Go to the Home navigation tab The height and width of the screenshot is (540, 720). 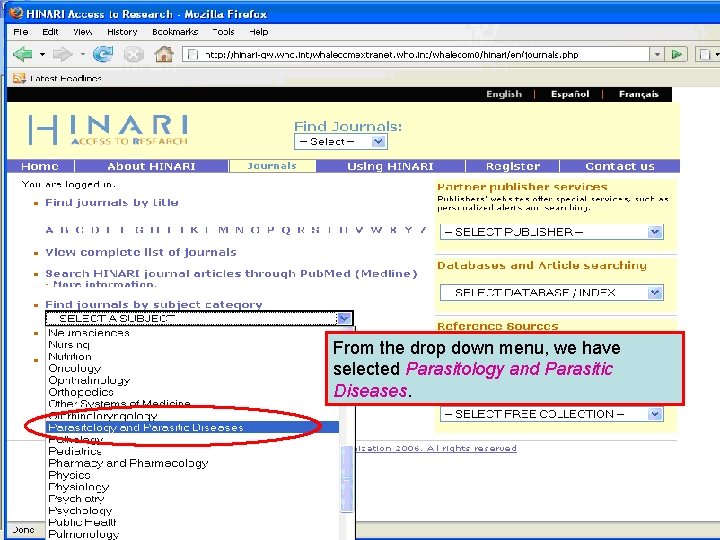tap(40, 166)
